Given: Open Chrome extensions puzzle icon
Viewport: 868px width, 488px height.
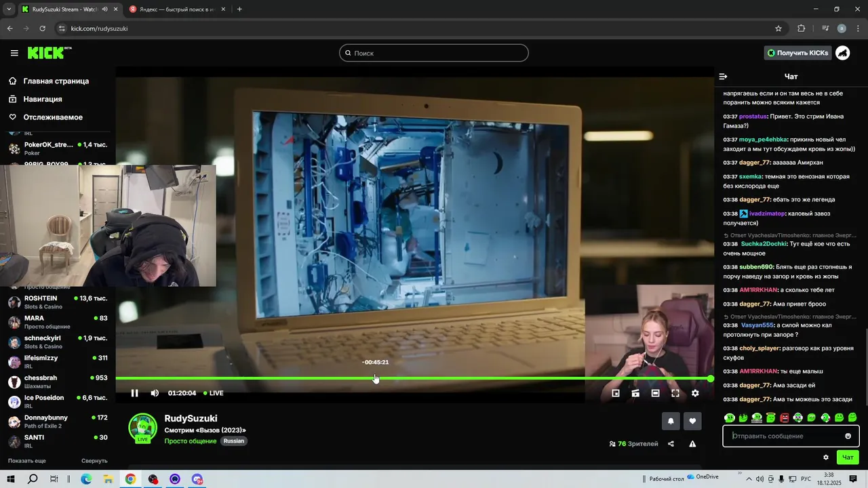Looking at the screenshot, I should coord(802,28).
